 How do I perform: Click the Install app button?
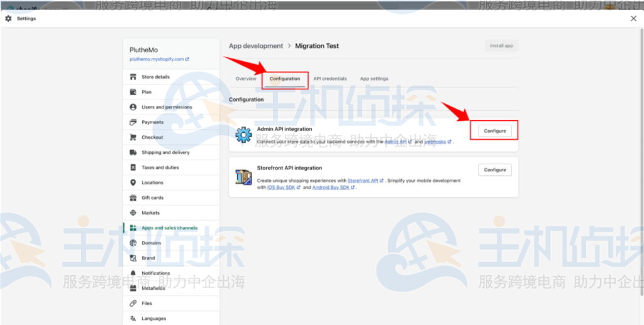[x=501, y=46]
